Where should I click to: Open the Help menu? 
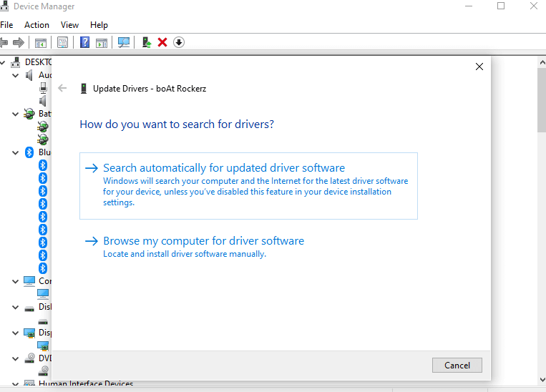(x=99, y=25)
